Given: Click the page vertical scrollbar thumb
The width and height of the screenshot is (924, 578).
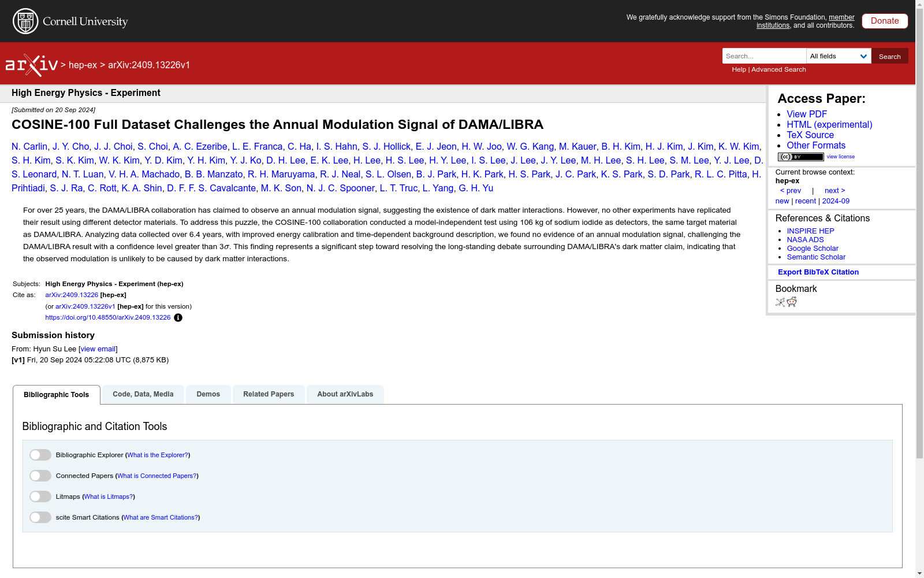Looking at the screenshot, I should point(919,234).
